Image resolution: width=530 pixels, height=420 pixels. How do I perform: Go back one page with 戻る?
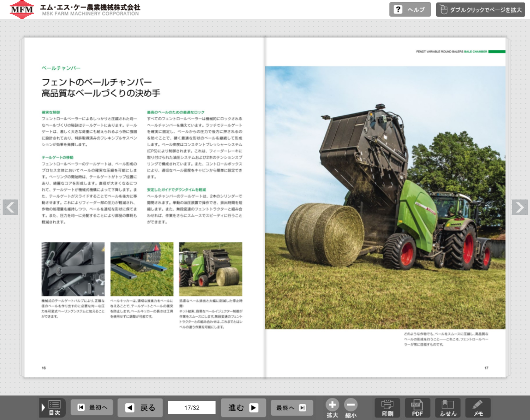[x=140, y=408]
